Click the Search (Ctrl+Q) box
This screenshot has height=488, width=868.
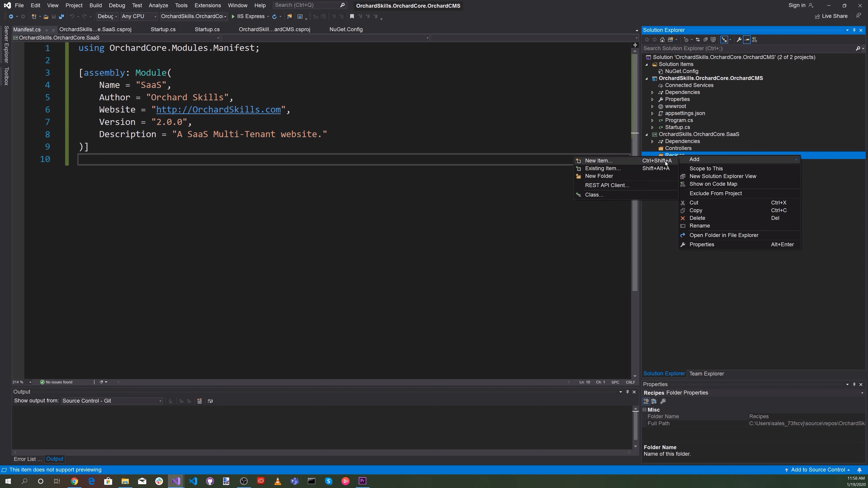click(310, 5)
